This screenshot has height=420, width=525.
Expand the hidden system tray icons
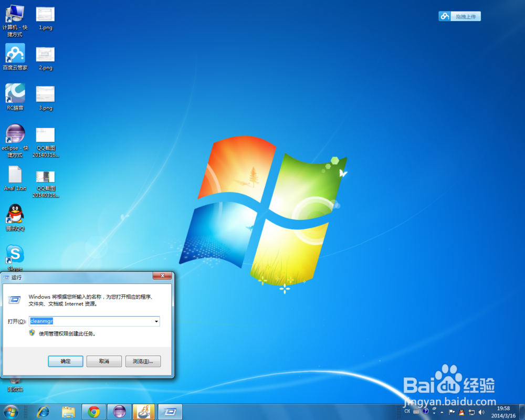442,412
